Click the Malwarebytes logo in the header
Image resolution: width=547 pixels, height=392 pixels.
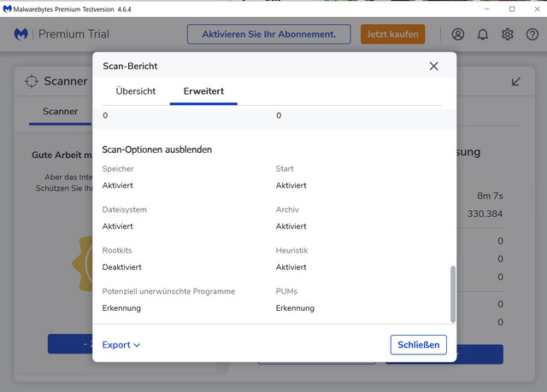pos(21,34)
